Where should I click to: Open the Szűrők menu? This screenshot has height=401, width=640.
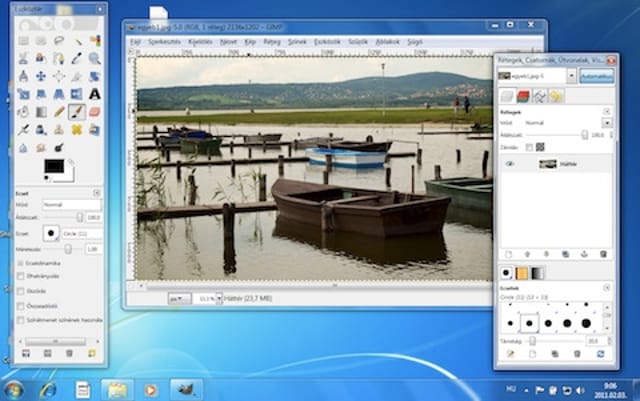point(358,42)
